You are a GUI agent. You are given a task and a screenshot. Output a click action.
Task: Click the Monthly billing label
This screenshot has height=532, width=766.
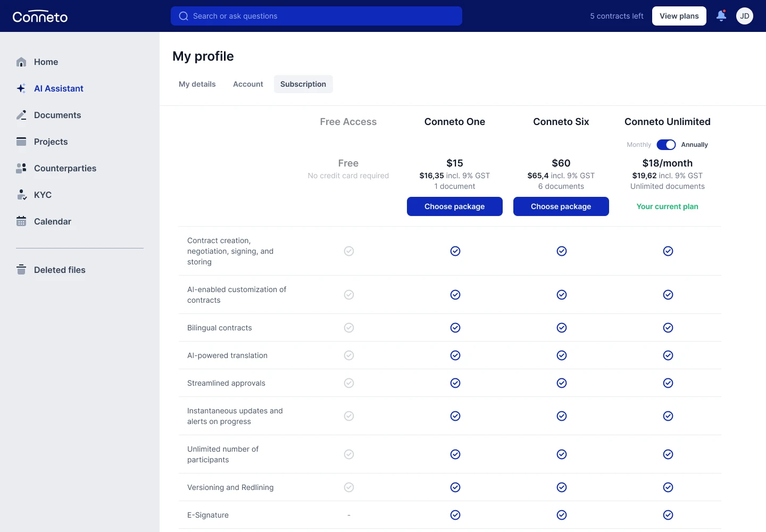point(639,145)
